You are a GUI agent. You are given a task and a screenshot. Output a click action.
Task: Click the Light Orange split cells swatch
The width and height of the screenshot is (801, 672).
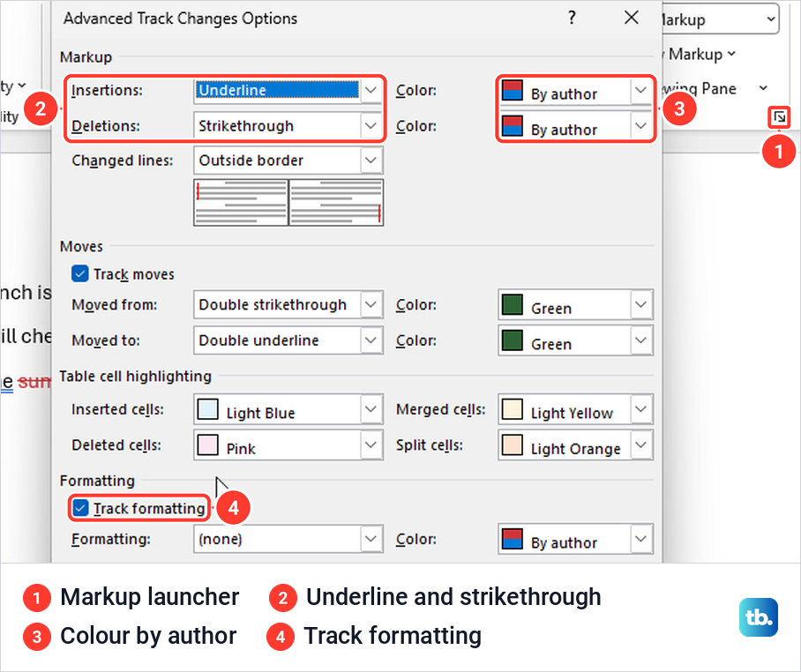tap(512, 444)
